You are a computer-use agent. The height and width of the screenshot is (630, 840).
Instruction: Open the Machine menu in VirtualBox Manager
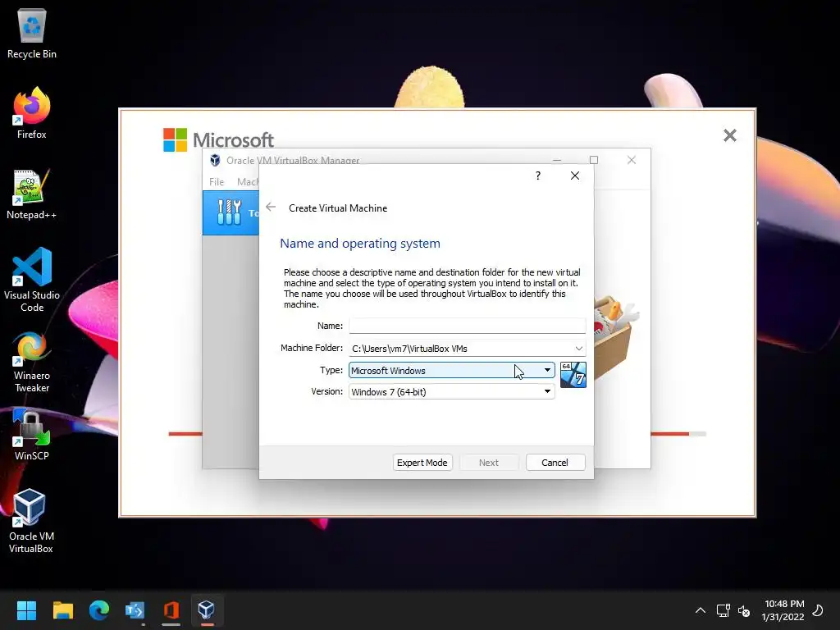(248, 182)
